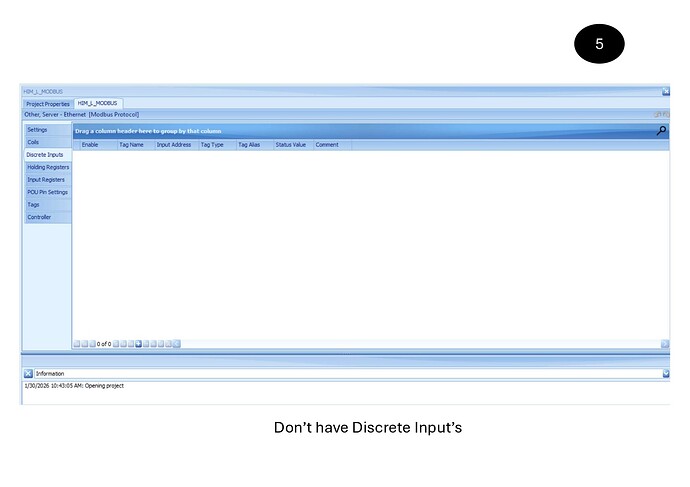The height and width of the screenshot is (487, 690).
Task: Show Input Registers section
Action: 46,180
